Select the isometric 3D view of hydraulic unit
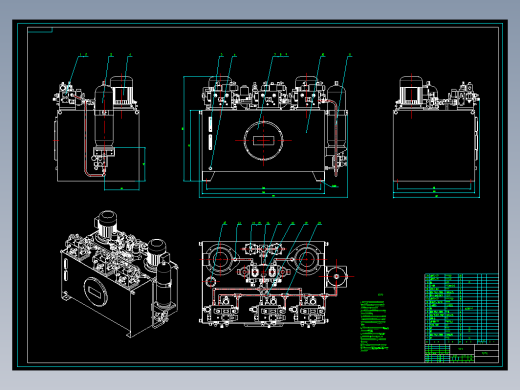 [119, 274]
